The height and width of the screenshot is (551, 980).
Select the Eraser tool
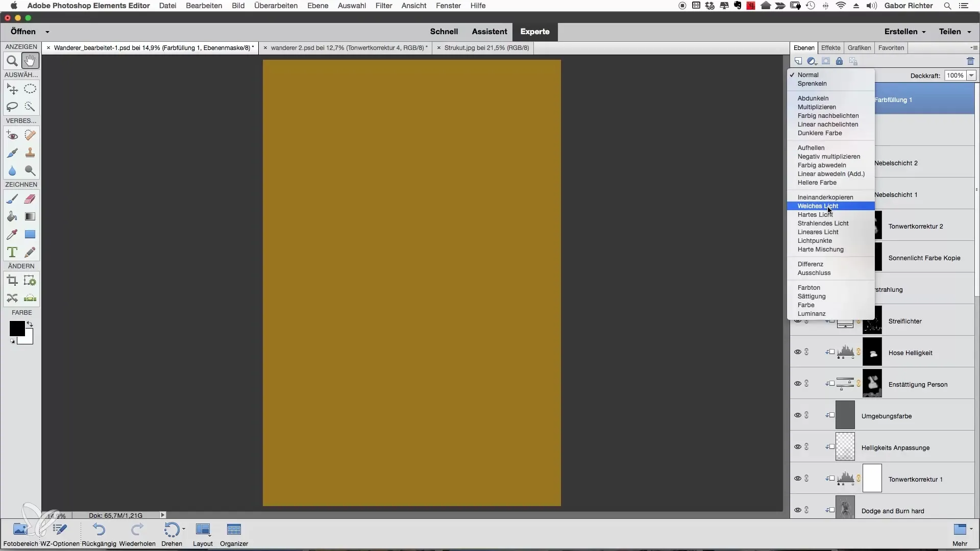pyautogui.click(x=30, y=199)
